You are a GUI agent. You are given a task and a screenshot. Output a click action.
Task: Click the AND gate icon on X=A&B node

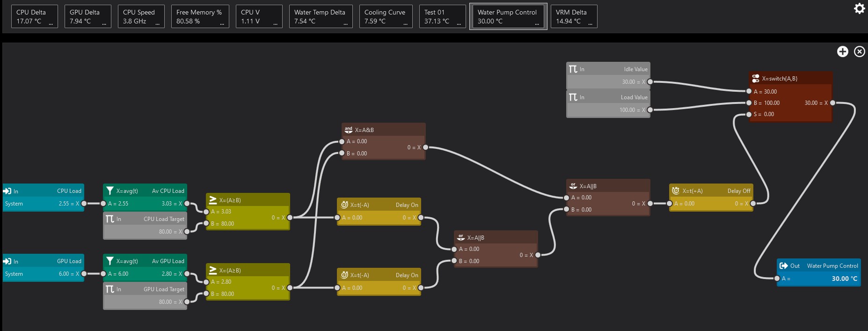coord(349,130)
